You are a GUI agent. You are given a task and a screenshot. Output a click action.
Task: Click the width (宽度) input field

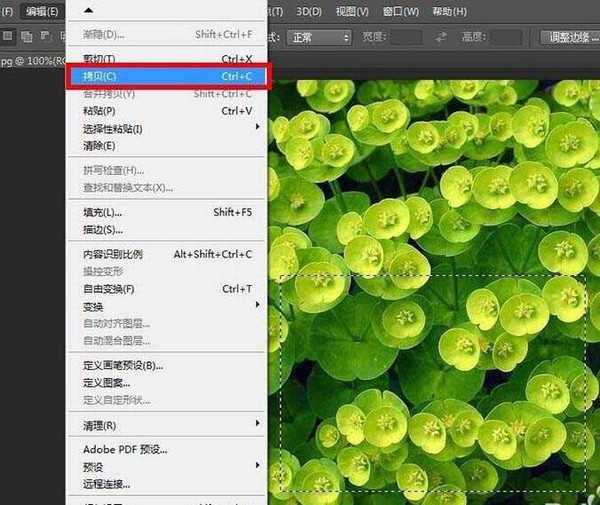406,37
